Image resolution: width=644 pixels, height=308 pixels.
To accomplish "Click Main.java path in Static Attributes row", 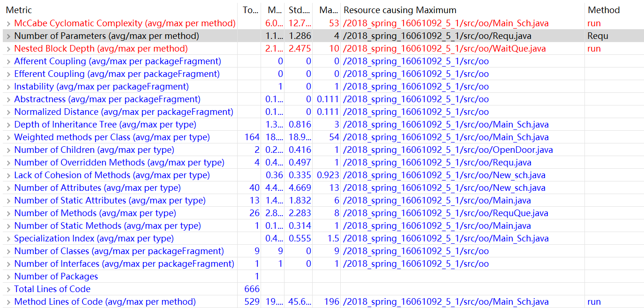I will (437, 201).
